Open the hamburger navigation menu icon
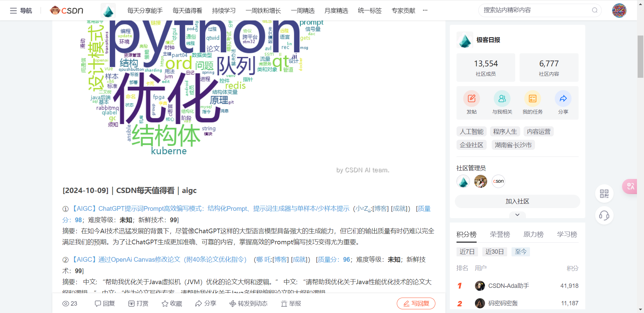The width and height of the screenshot is (644, 313). pyautogui.click(x=13, y=11)
